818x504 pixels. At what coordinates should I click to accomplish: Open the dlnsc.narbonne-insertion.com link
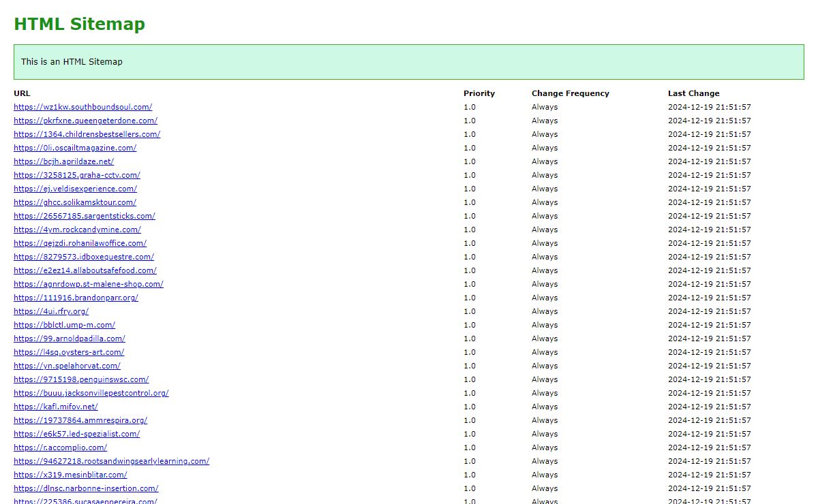[86, 488]
